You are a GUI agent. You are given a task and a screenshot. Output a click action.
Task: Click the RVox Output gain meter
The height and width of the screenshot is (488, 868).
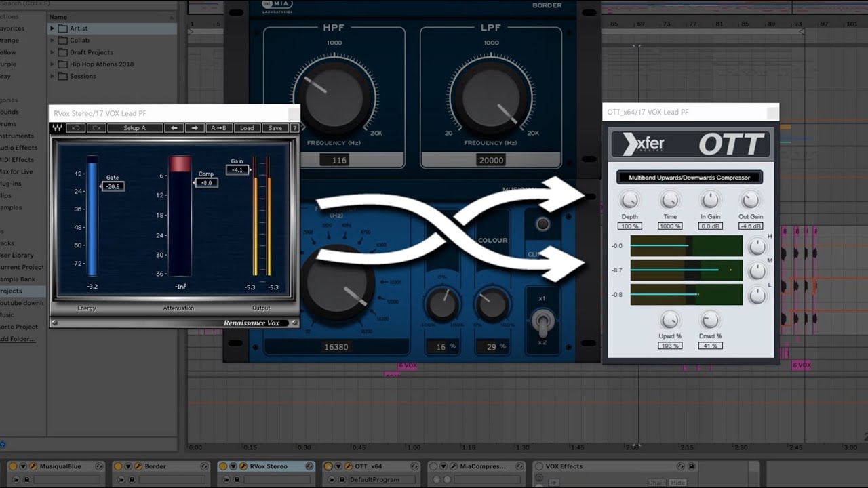point(262,216)
